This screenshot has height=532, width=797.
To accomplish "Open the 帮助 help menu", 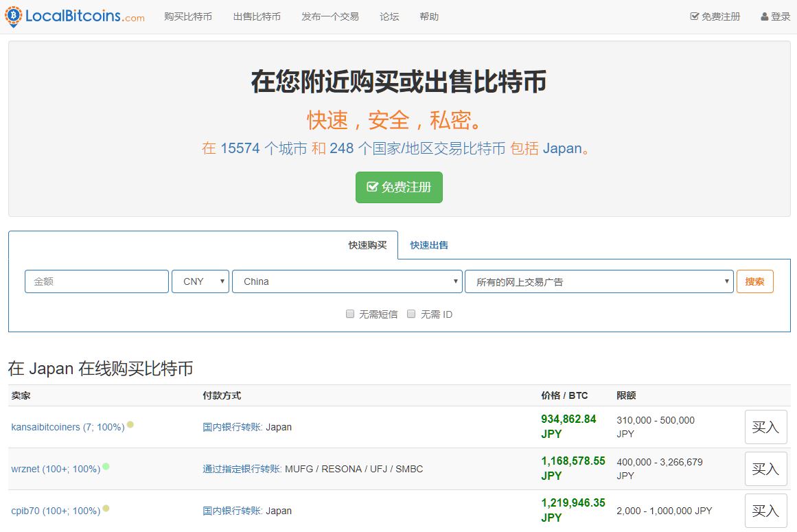I will point(429,16).
